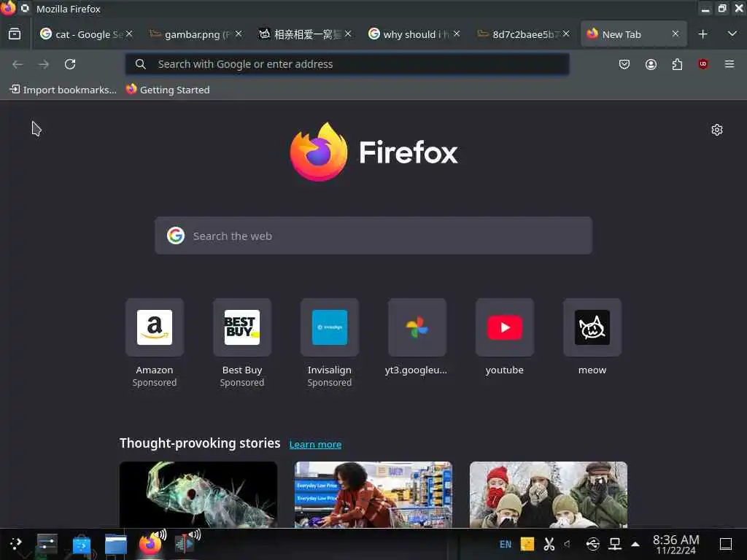Open the clock showing 8:36 AM
The width and height of the screenshot is (747, 560).
coord(676,544)
